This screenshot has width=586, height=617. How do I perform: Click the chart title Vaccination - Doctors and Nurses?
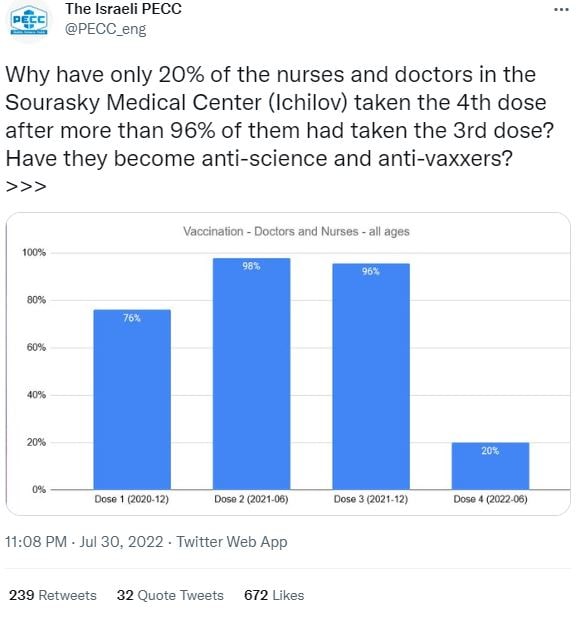296,231
